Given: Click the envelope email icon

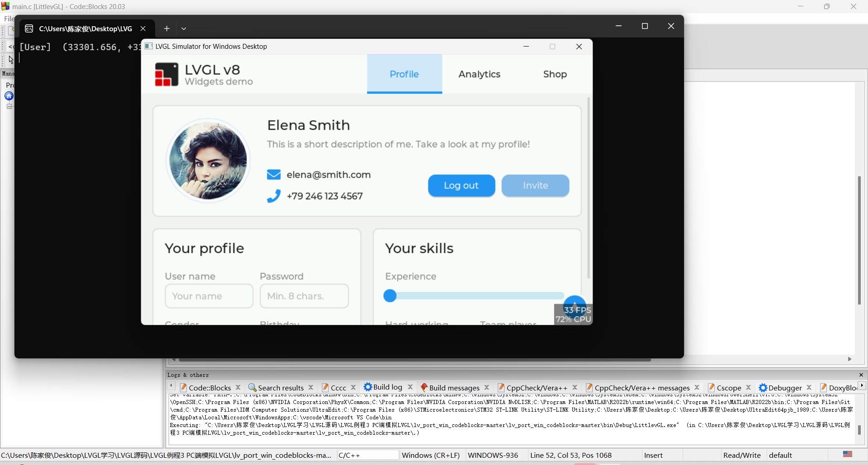Looking at the screenshot, I should 274,175.
